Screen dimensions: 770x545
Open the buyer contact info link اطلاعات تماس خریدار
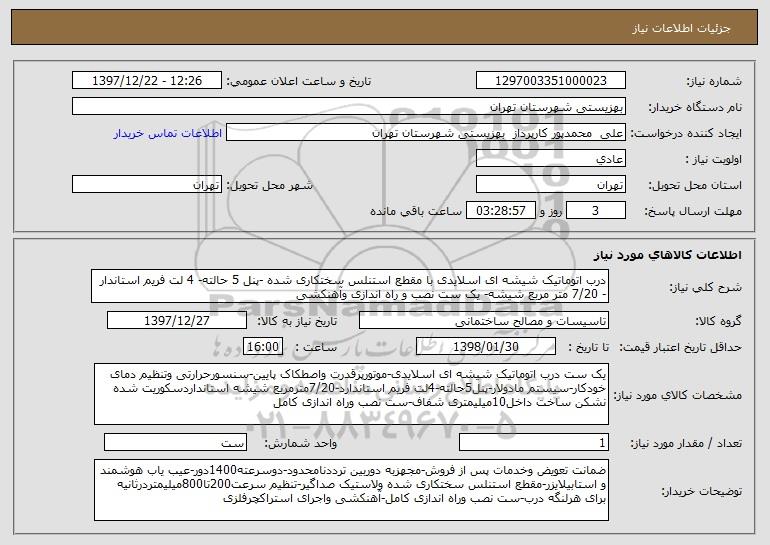tap(168, 134)
